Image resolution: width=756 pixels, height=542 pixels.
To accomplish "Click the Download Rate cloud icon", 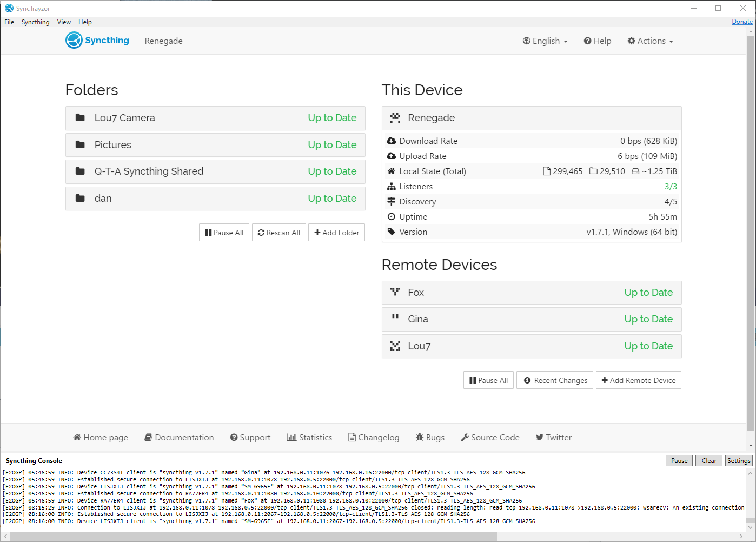I will 392,141.
